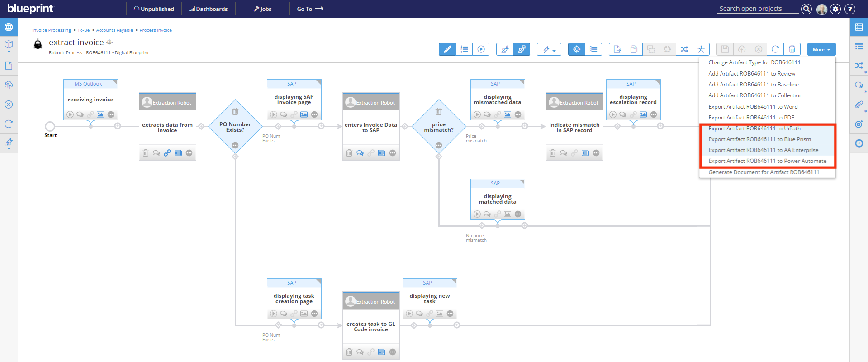Click the Dashboards button in top bar
The width and height of the screenshot is (868, 362).
(209, 9)
